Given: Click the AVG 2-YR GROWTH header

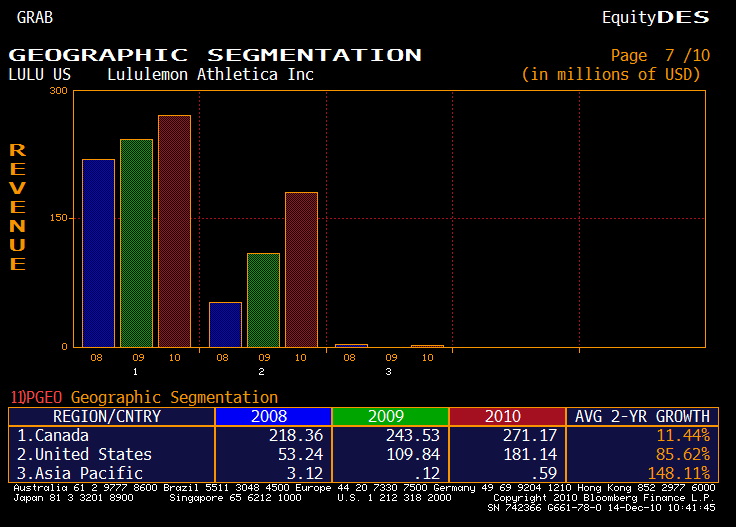Looking at the screenshot, I should (x=642, y=416).
